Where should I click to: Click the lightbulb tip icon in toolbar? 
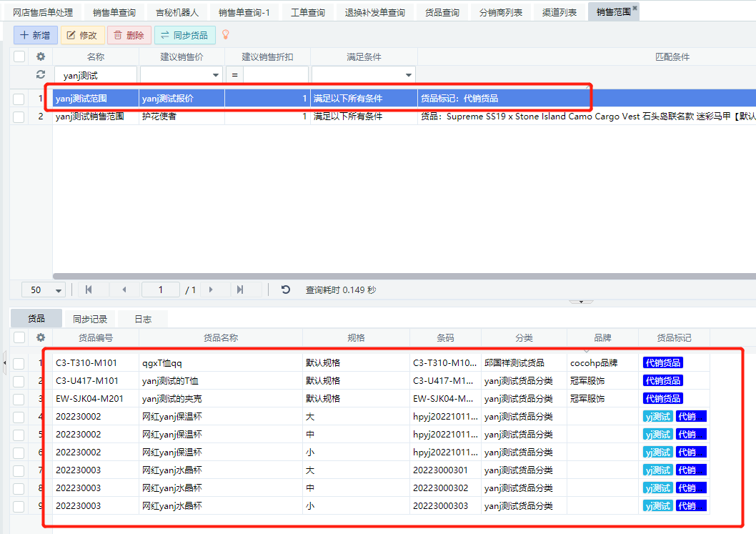(225, 34)
